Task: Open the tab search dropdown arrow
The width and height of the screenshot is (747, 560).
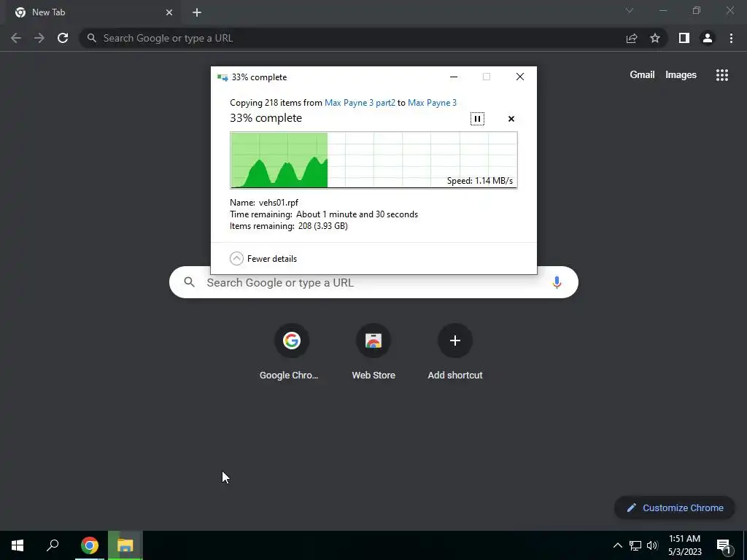Action: tap(630, 10)
